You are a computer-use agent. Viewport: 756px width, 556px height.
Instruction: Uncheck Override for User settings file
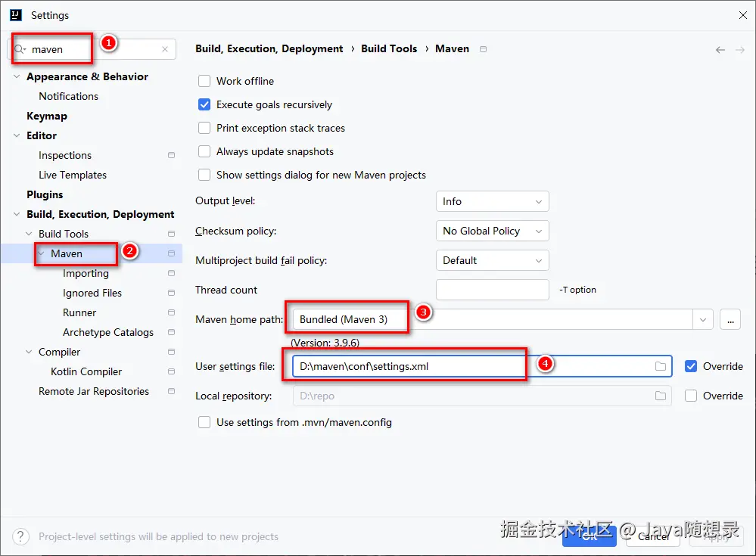[691, 366]
